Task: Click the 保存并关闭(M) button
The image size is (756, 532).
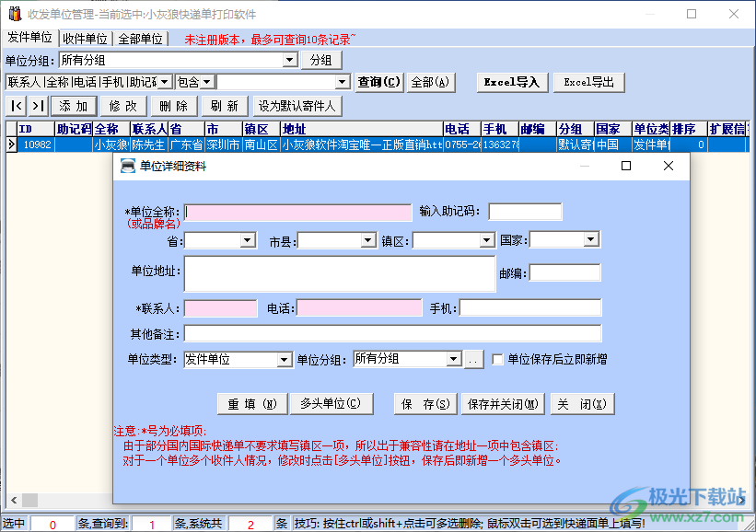Action: [x=504, y=404]
